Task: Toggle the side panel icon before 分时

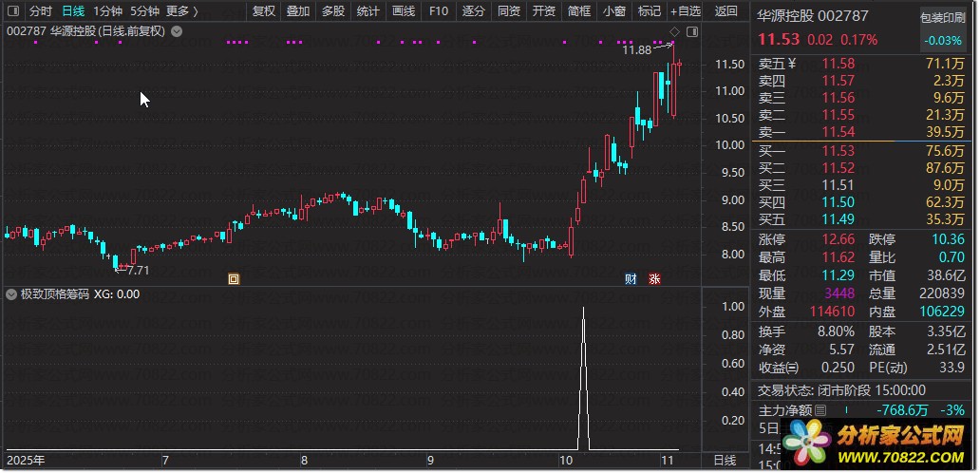Action: 13,11
